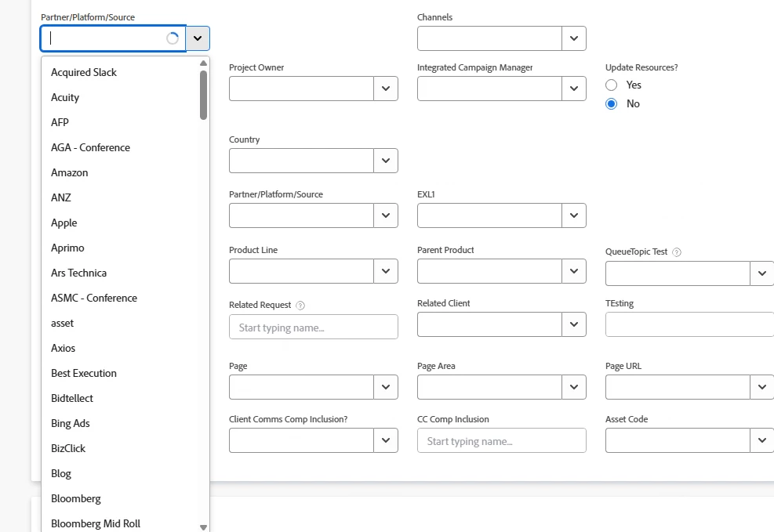Viewport: 774px width, 532px height.
Task: Click the Related Request typeahead field
Action: pyautogui.click(x=314, y=327)
